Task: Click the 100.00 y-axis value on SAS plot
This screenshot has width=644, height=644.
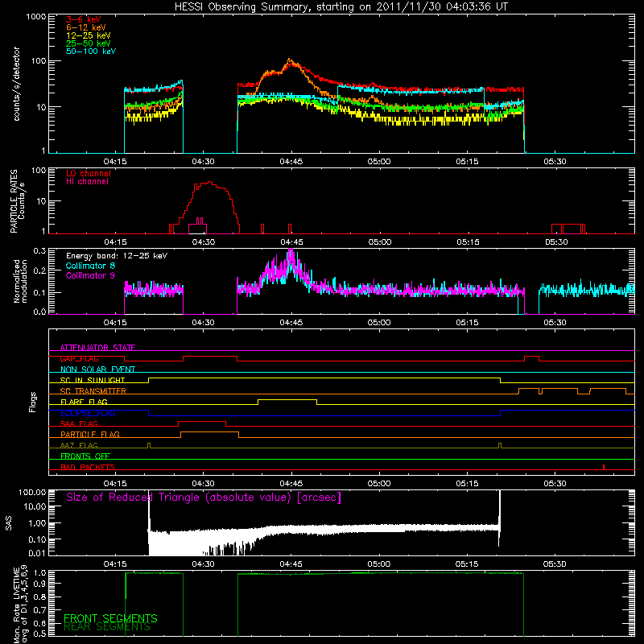Action: tap(32, 492)
